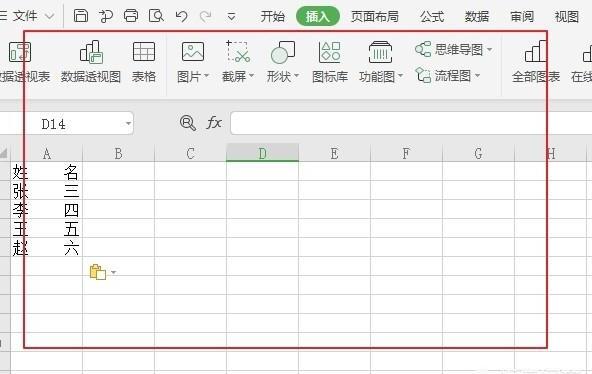The width and height of the screenshot is (592, 374).
Task: Click the Redo arrow icon
Action: point(206,16)
